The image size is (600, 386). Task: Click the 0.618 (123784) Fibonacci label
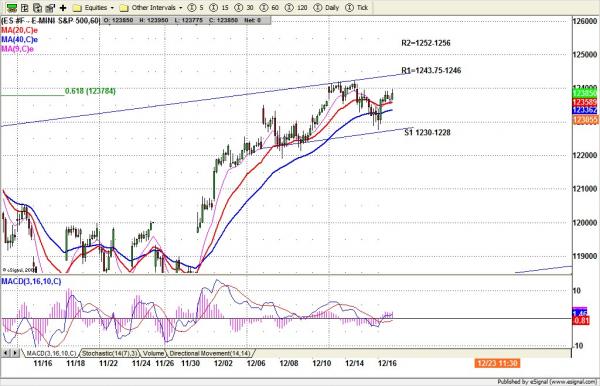click(x=90, y=91)
